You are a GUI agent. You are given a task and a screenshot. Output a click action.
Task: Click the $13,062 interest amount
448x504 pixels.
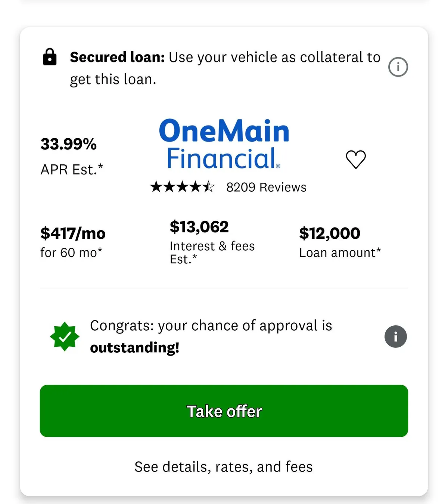pyautogui.click(x=199, y=227)
